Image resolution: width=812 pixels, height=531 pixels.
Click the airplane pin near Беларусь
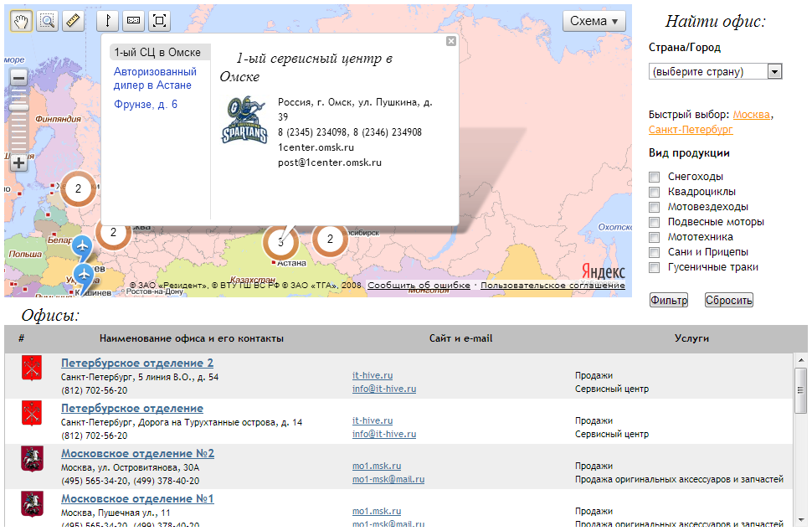point(82,247)
